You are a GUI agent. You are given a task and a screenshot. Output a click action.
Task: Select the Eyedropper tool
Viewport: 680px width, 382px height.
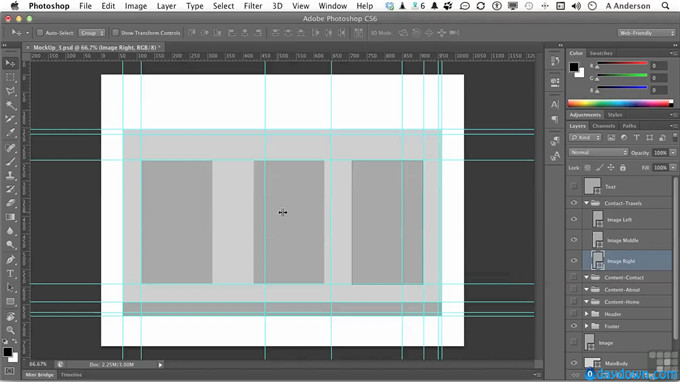(10, 133)
